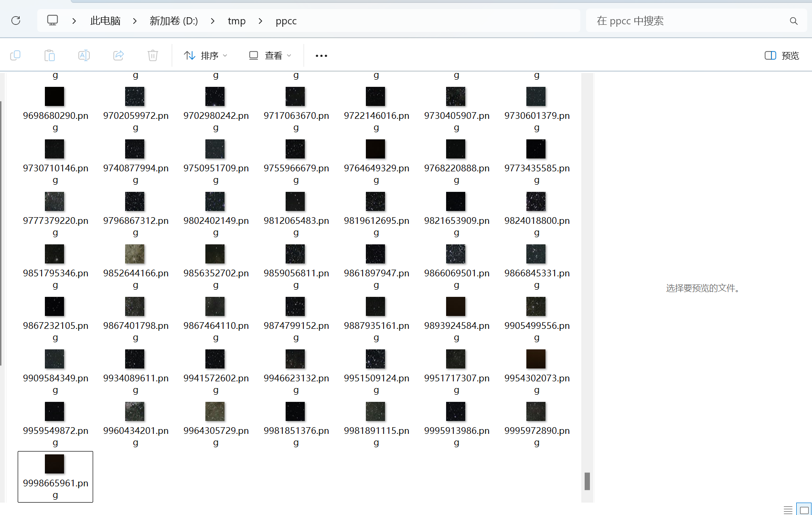The width and height of the screenshot is (812, 515).
Task: Click the search magnifier icon
Action: (794, 21)
